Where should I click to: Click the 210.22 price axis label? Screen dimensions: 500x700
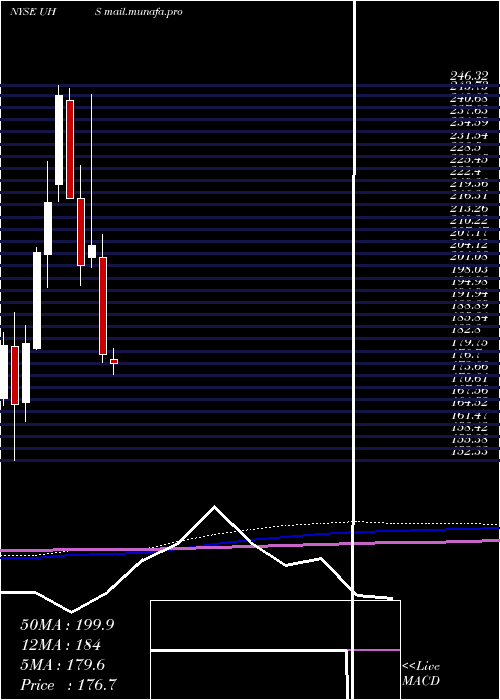pyautogui.click(x=469, y=221)
